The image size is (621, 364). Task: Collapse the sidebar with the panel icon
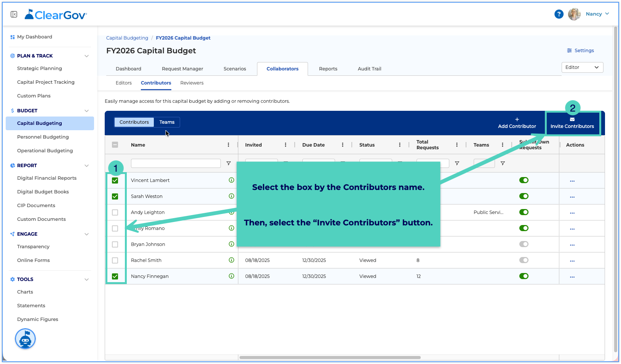click(14, 14)
